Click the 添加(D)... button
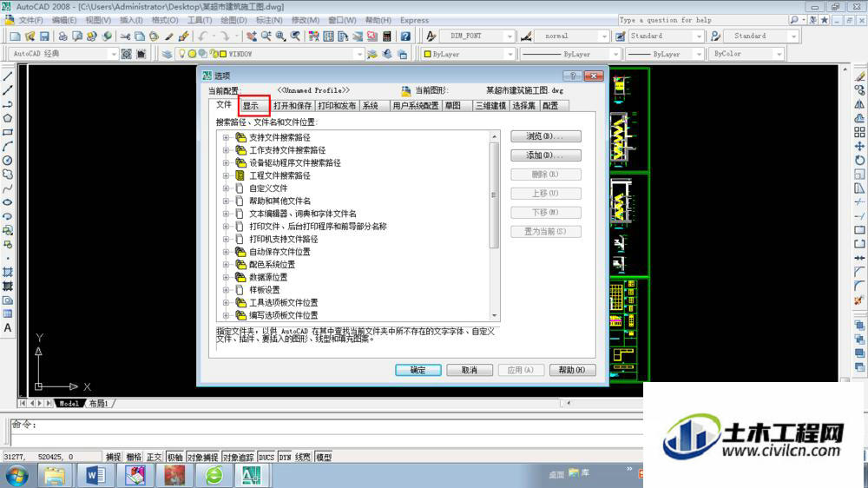 pos(546,155)
